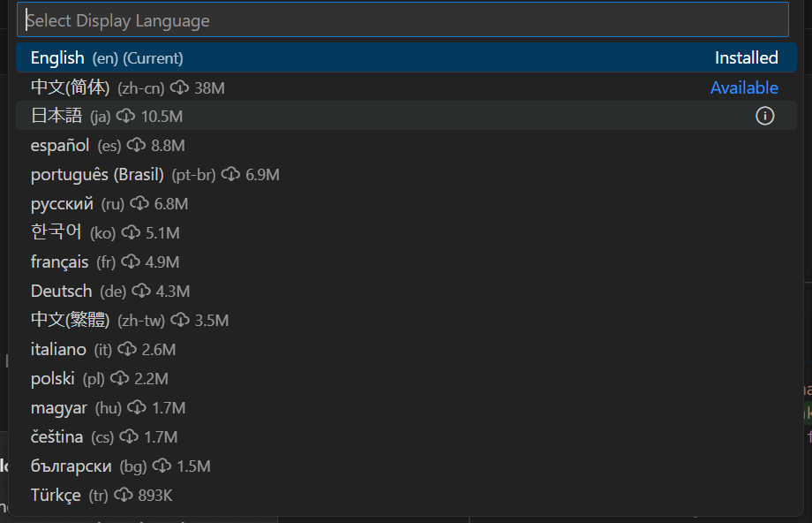Select polski as display language

53,378
